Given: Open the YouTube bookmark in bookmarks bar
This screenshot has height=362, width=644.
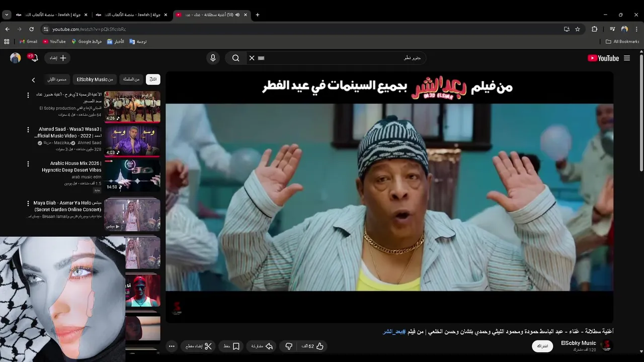Looking at the screenshot, I should 54,42.
